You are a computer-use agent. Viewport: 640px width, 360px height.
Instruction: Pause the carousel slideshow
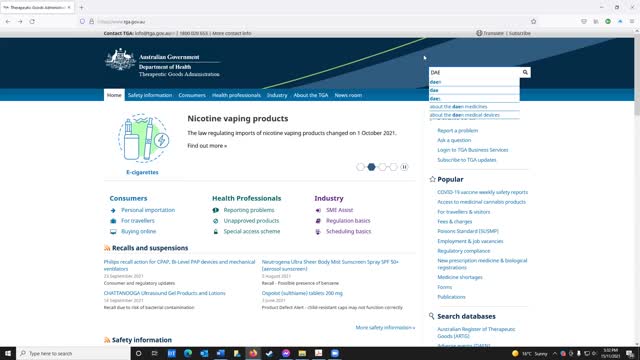[x=404, y=167]
